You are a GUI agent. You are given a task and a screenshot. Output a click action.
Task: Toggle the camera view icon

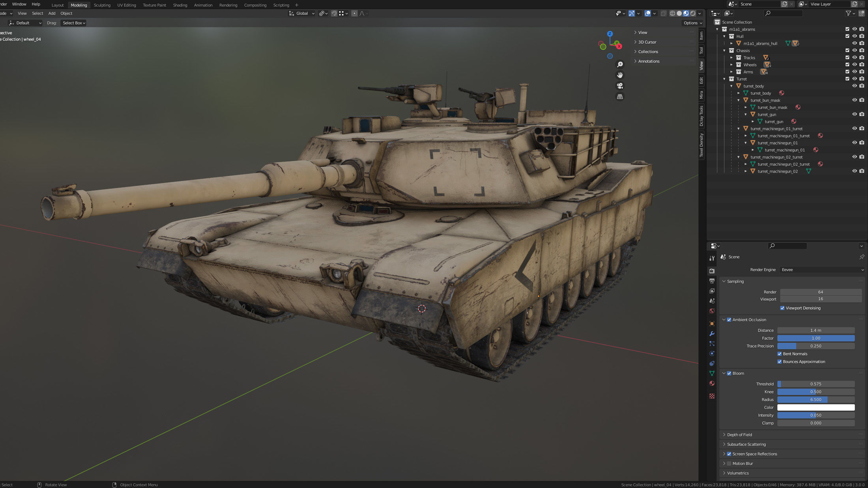pos(620,86)
